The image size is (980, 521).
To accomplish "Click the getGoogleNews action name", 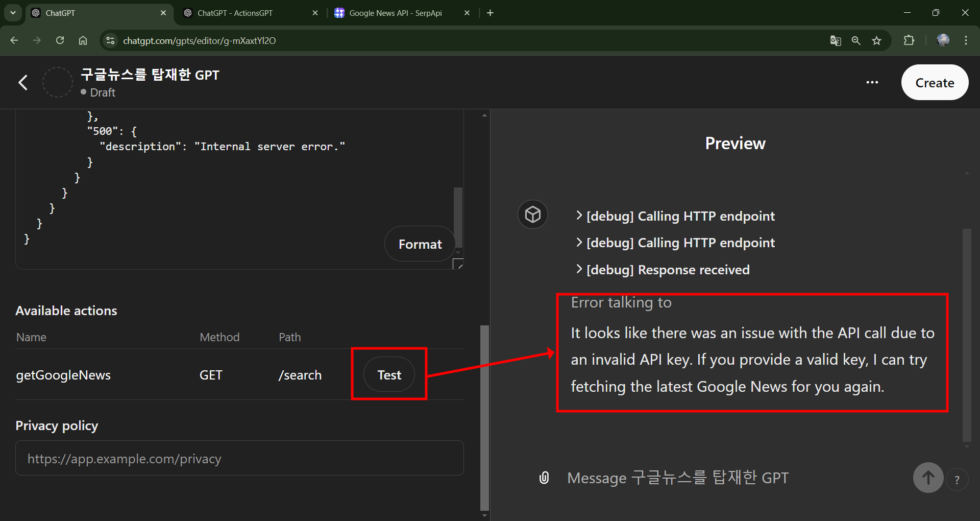I will [x=63, y=375].
